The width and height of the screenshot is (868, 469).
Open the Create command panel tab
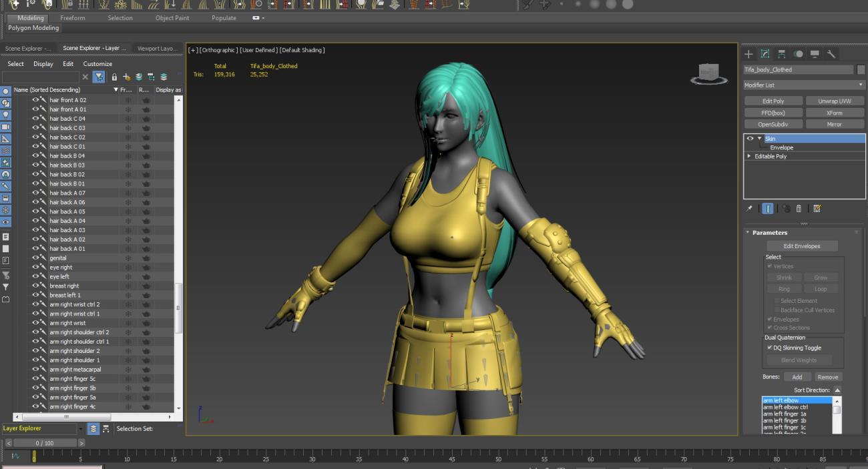point(748,54)
